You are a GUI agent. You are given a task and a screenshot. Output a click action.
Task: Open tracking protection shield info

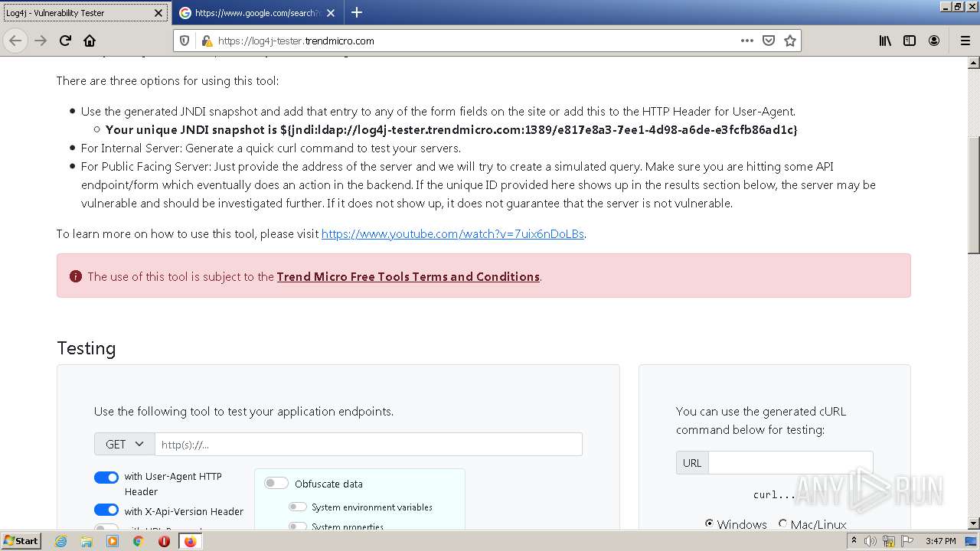(x=185, y=41)
